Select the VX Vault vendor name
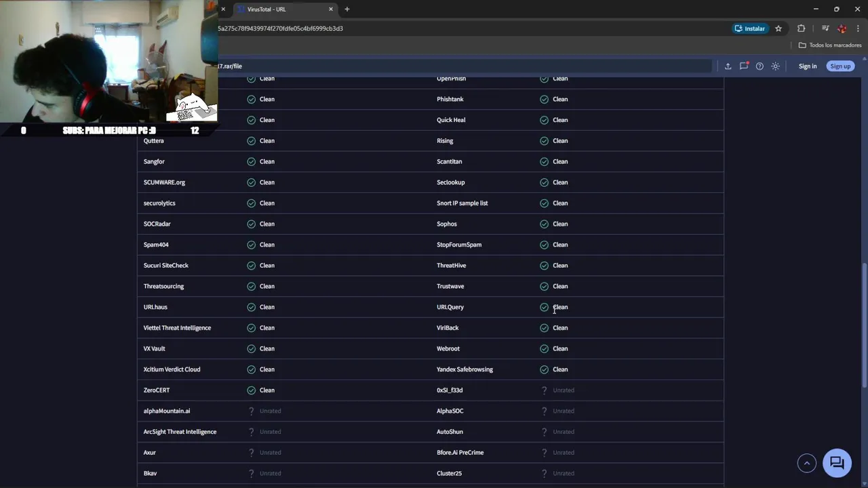 (x=154, y=348)
